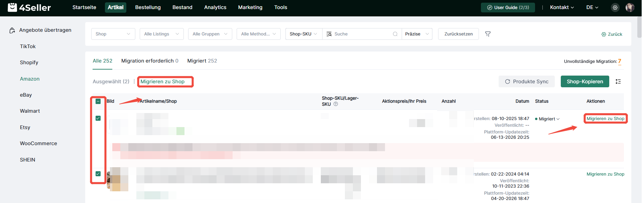Click the Datum column header
Viewport: 644px width, 203px height.
tap(522, 101)
